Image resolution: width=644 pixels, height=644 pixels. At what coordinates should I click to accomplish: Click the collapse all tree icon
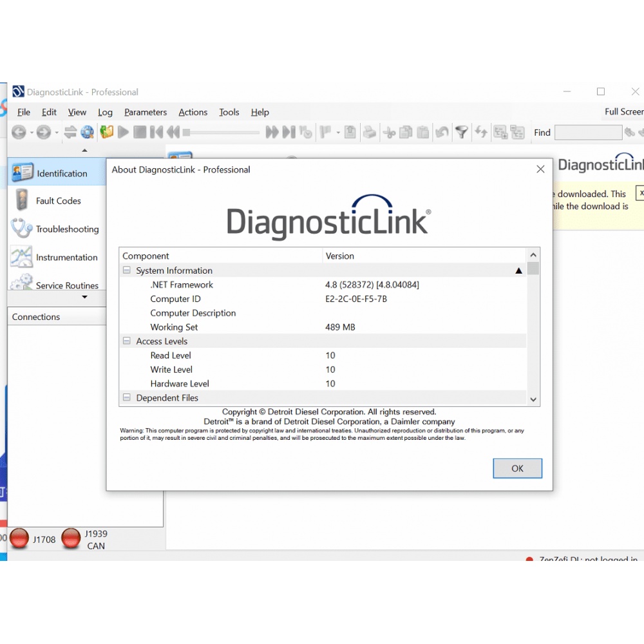coord(517,132)
